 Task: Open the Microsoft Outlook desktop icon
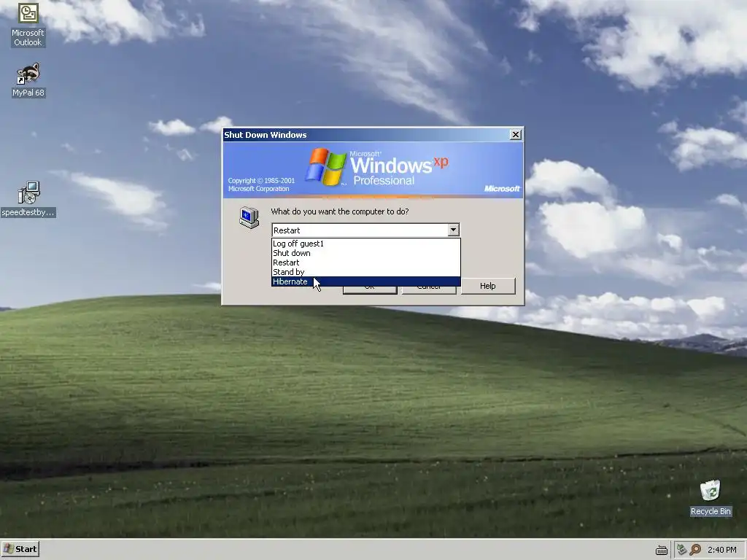[x=28, y=24]
